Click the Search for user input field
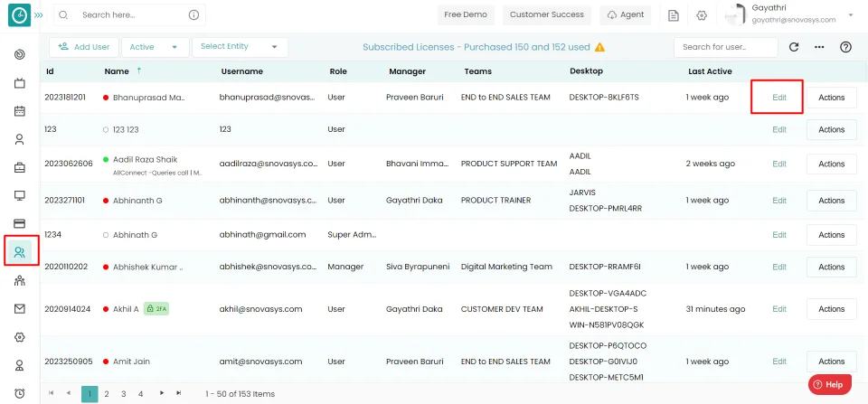The height and width of the screenshot is (404, 868). tap(725, 47)
